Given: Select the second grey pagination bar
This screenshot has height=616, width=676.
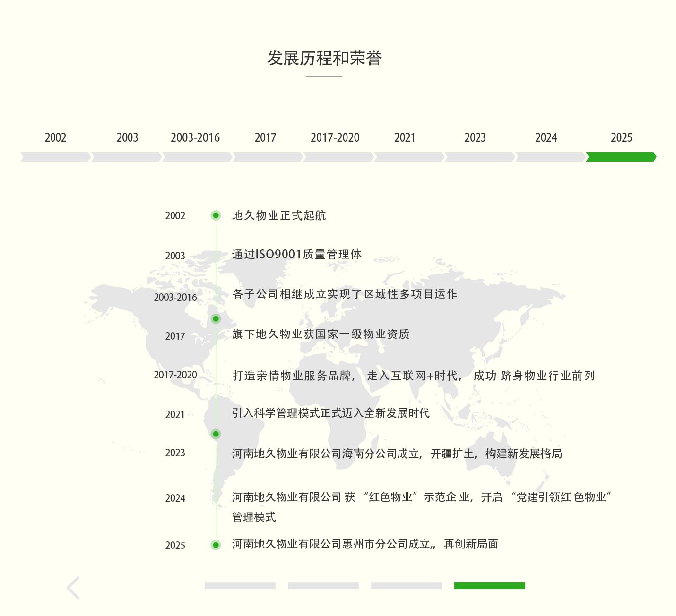Looking at the screenshot, I should (323, 586).
